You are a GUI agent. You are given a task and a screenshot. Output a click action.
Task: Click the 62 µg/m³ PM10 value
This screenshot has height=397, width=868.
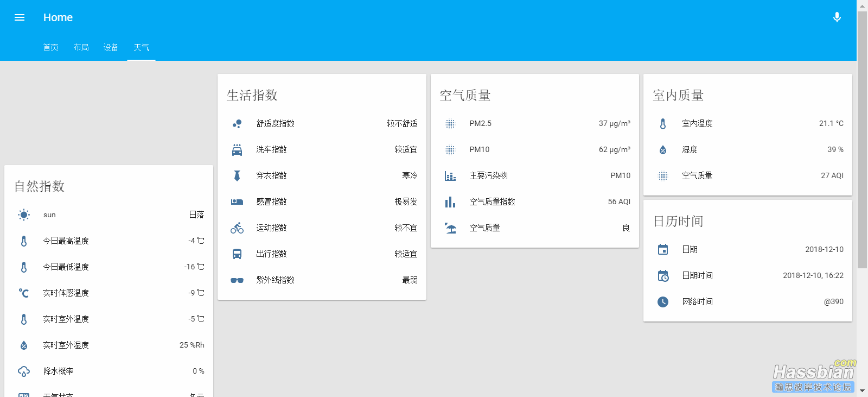point(615,150)
